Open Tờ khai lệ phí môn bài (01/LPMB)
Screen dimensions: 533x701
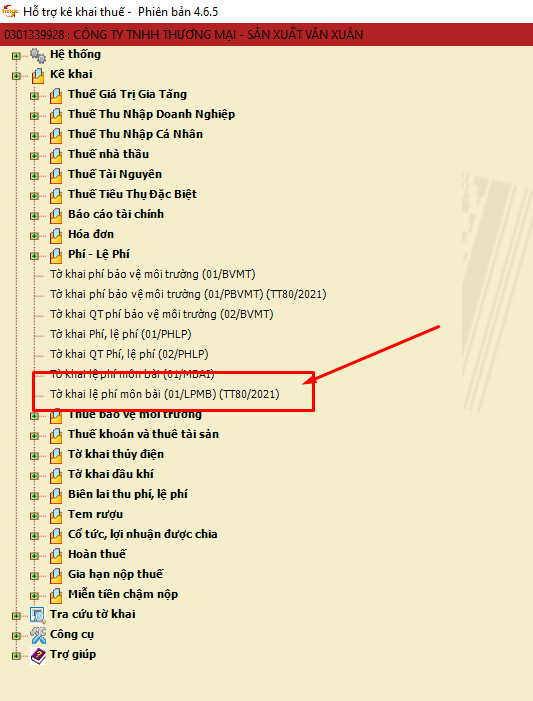coord(165,394)
